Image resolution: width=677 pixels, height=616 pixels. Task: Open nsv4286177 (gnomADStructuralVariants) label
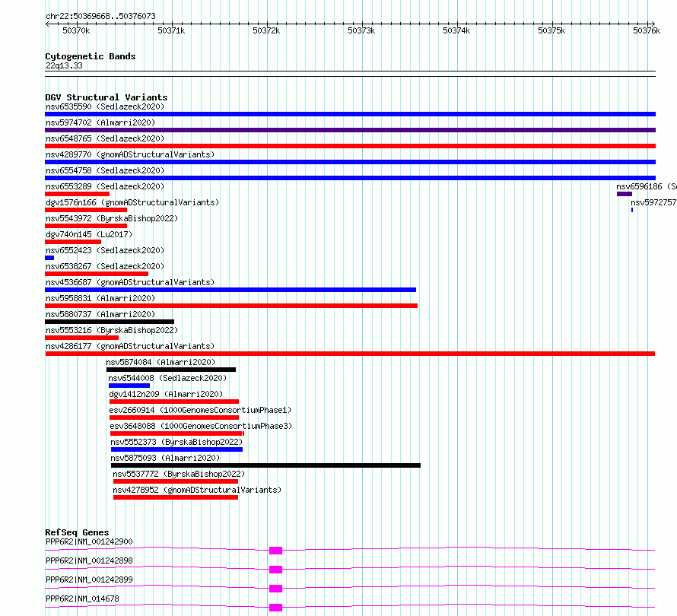[x=130, y=346]
